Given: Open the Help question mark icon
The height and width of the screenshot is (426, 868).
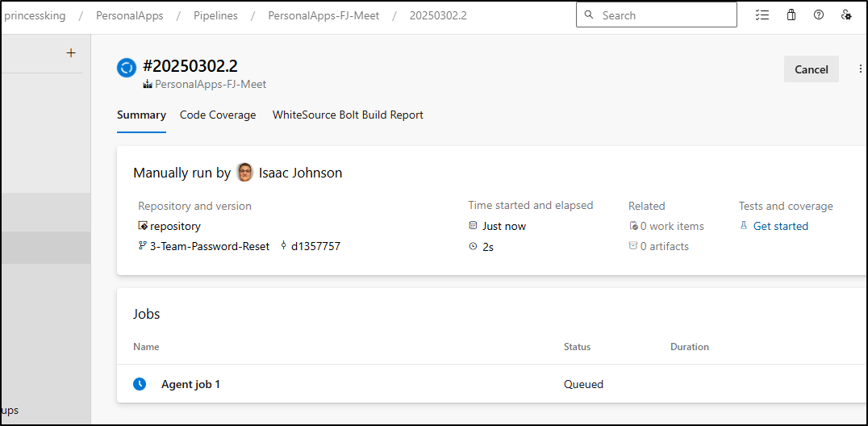Looking at the screenshot, I should [x=819, y=15].
